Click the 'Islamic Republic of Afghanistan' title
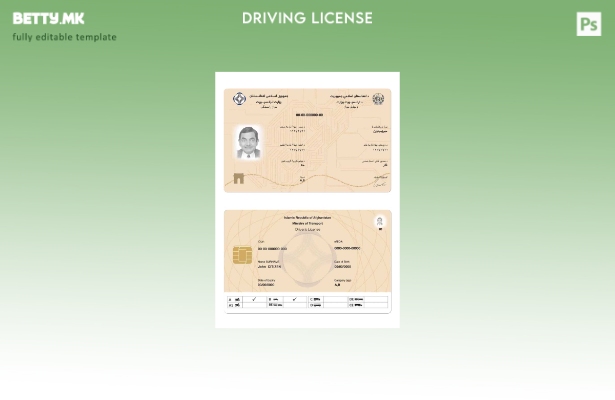 (x=307, y=217)
